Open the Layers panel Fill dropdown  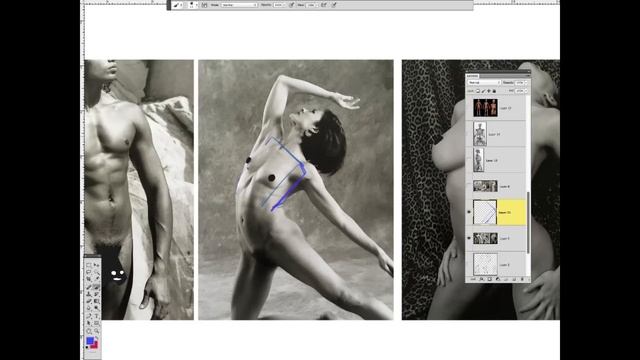click(526, 91)
